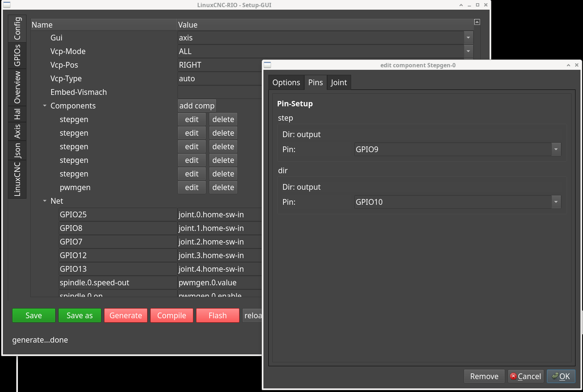
Task: Open the Axis sidebar tab
Action: point(17,131)
